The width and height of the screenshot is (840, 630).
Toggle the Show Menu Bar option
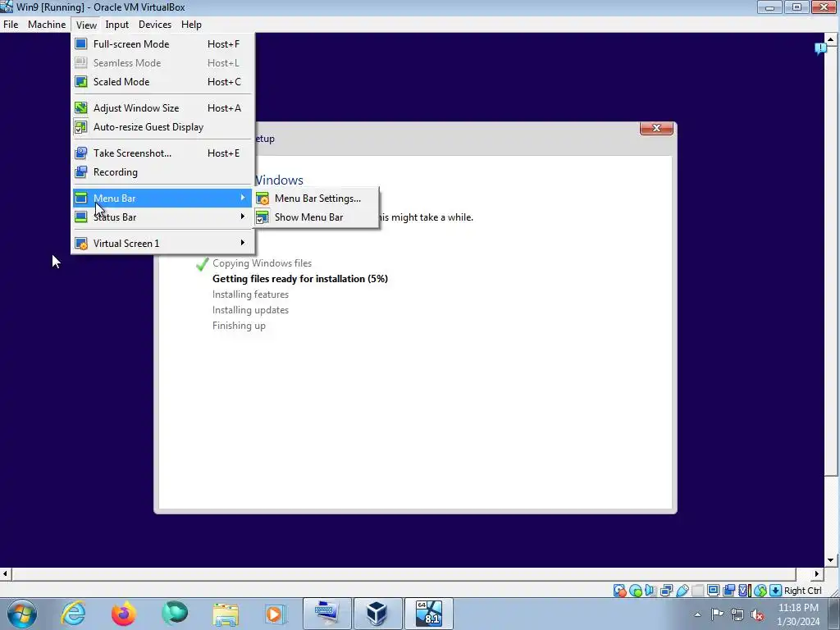317,217
